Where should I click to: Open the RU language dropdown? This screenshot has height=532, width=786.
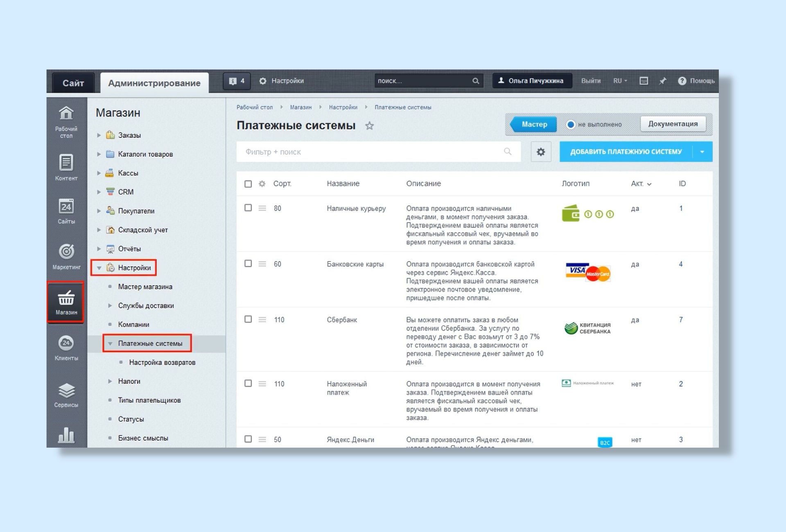[x=620, y=81]
